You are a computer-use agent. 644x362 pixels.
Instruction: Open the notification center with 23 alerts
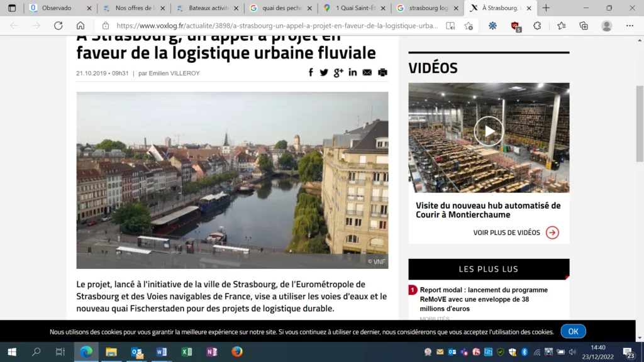click(629, 353)
